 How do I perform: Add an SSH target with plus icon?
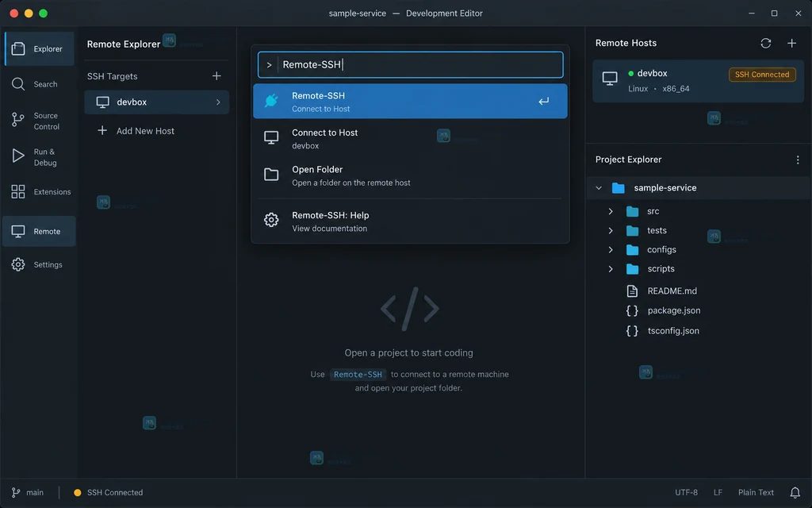pos(216,76)
